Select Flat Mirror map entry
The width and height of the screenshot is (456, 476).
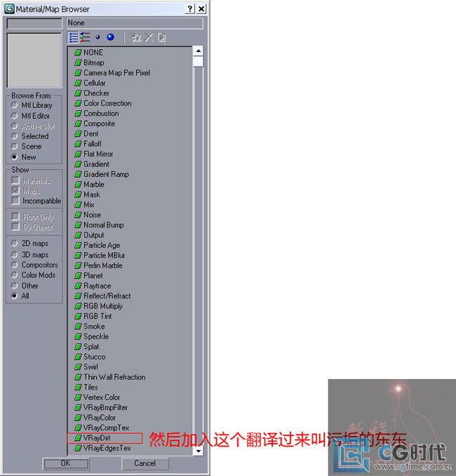tap(98, 154)
